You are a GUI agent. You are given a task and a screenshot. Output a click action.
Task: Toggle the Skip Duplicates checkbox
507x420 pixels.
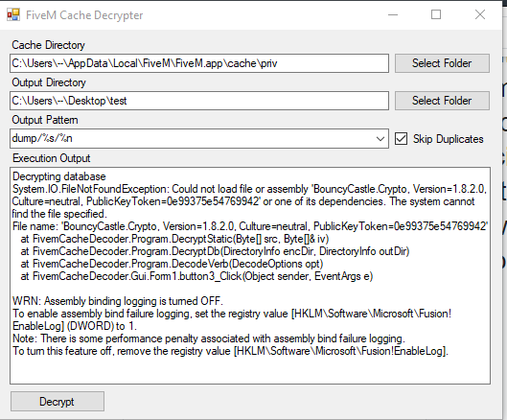pos(401,139)
